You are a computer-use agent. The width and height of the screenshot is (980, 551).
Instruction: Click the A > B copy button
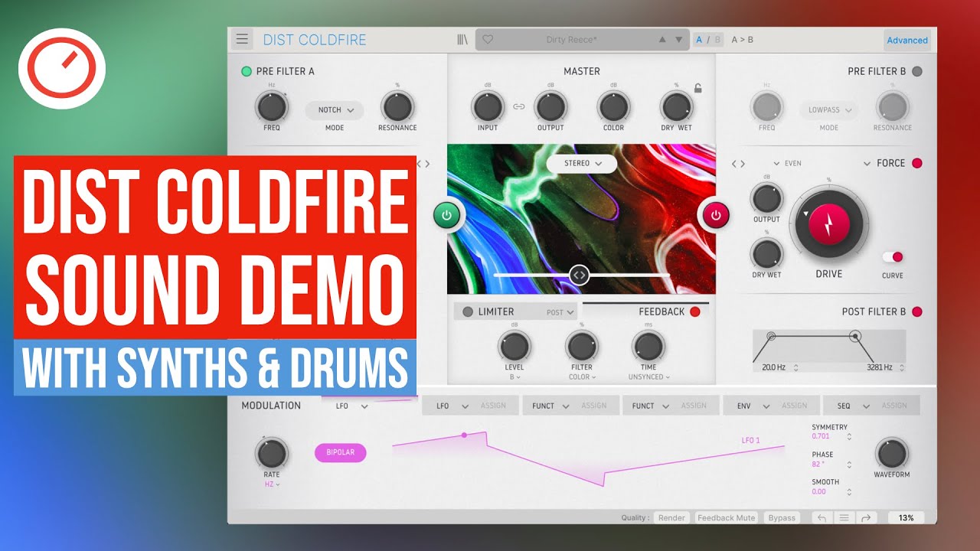[x=742, y=40]
